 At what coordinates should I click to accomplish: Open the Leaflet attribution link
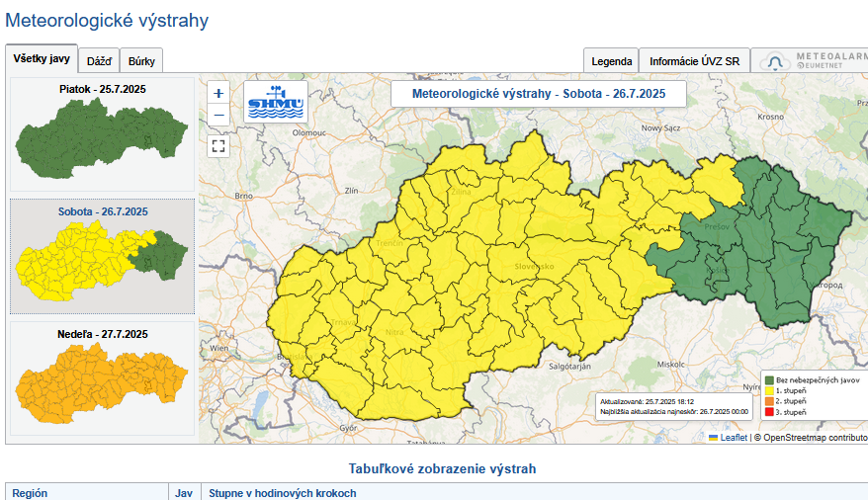click(733, 437)
